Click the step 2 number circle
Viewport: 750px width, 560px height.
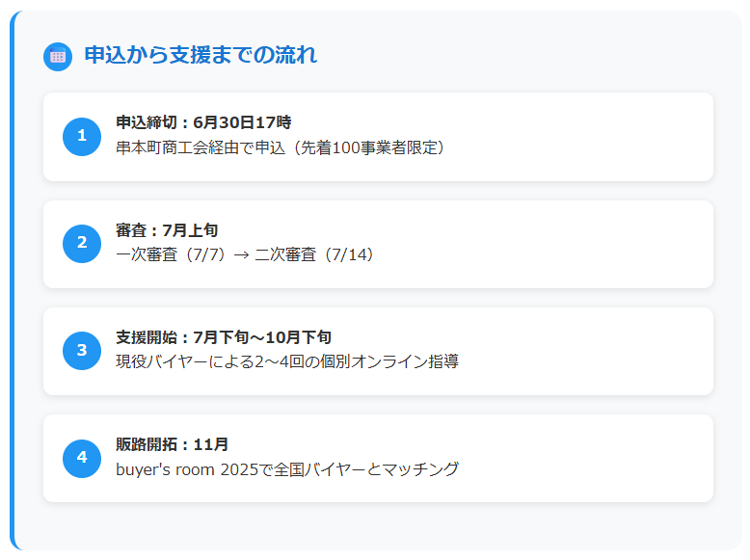82,244
